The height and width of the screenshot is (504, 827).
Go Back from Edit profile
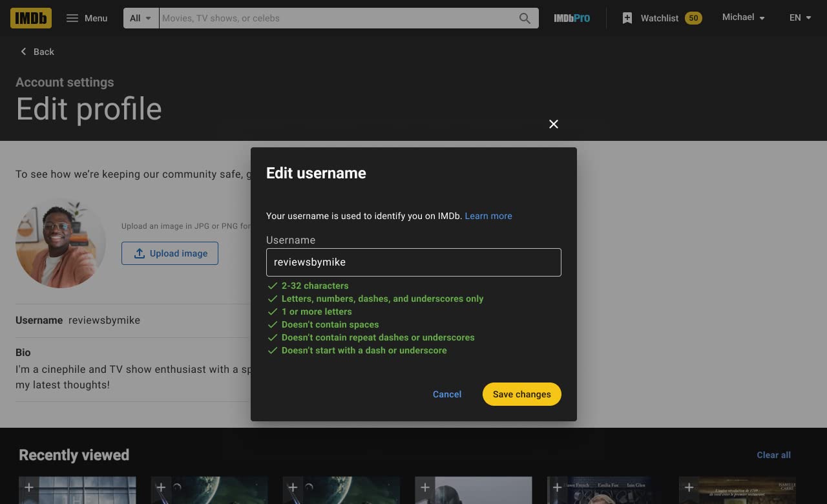coord(37,52)
